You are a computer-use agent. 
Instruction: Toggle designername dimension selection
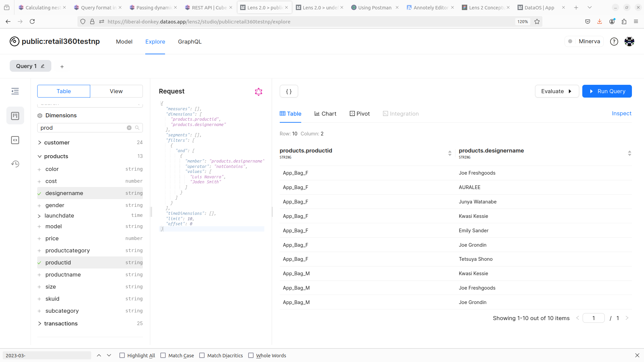click(x=39, y=193)
